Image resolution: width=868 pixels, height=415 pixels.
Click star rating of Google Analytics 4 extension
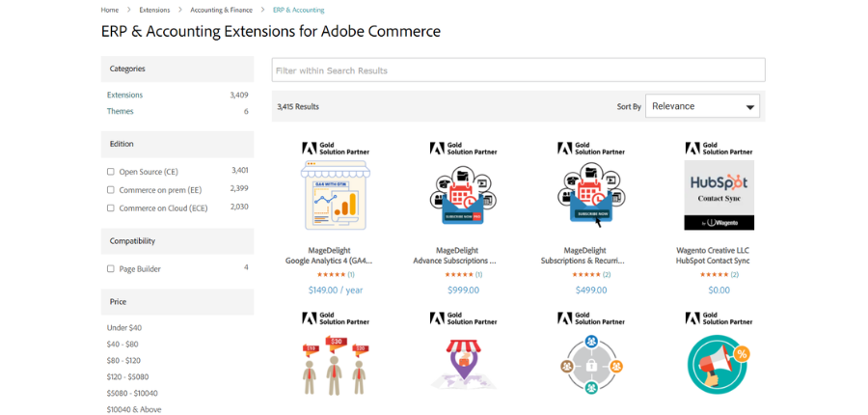click(331, 275)
